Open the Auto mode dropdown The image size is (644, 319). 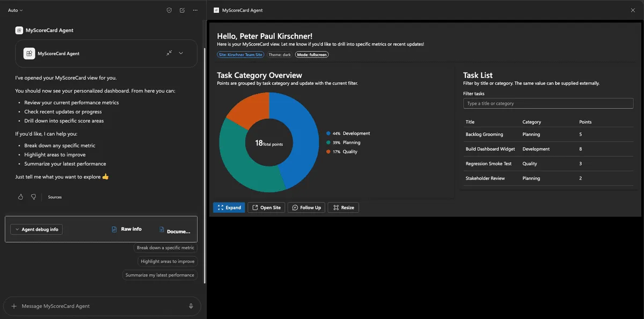tap(15, 10)
